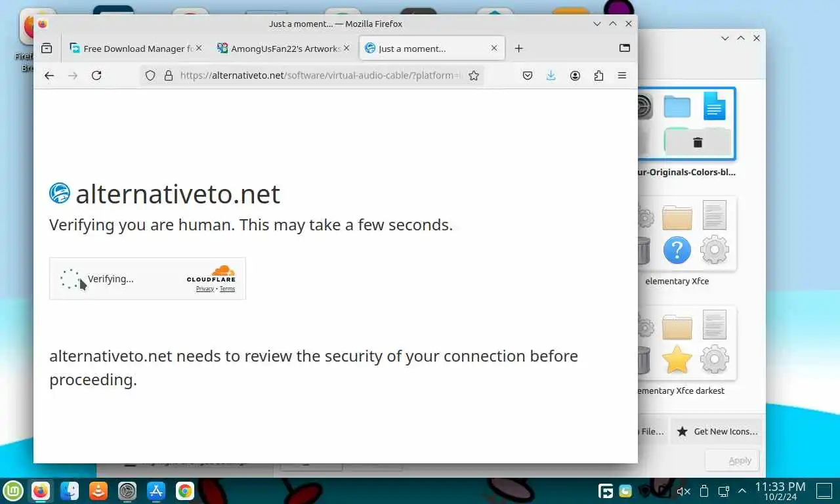Close the Free Download Manager tab
The height and width of the screenshot is (504, 840).
click(x=199, y=48)
